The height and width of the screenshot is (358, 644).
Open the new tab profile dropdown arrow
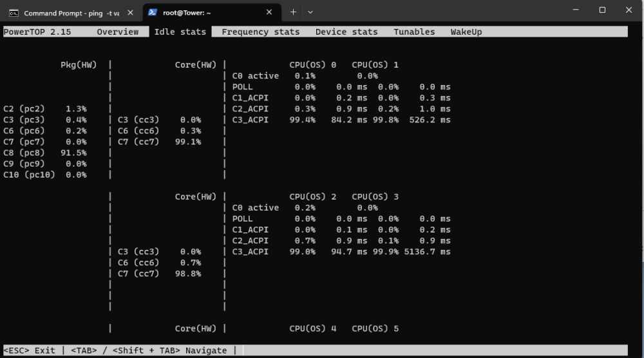(310, 12)
